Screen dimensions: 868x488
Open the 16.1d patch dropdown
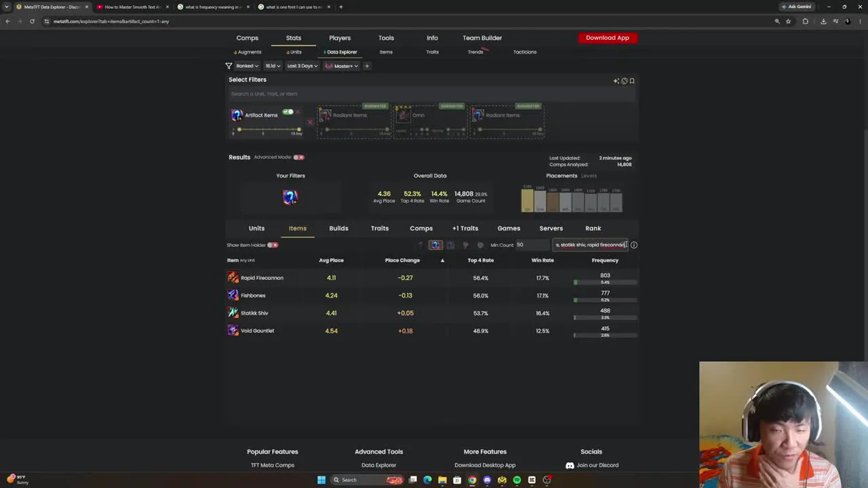(x=272, y=66)
